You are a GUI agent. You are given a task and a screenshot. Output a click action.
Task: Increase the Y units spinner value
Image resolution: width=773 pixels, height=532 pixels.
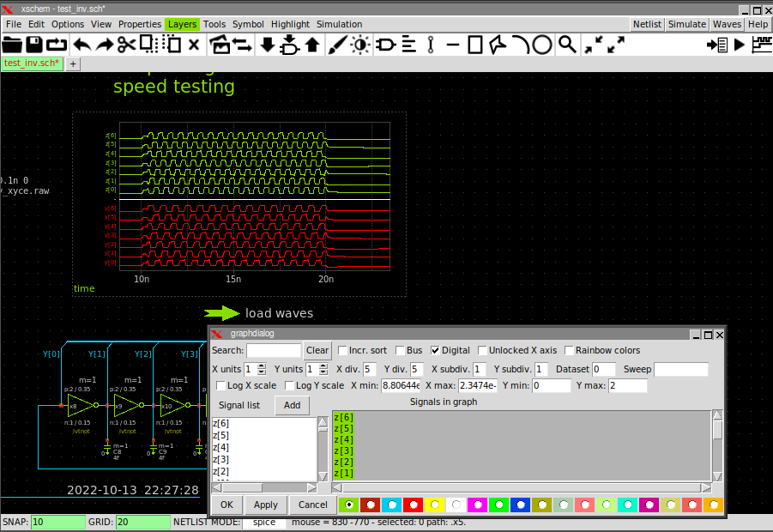[323, 366]
